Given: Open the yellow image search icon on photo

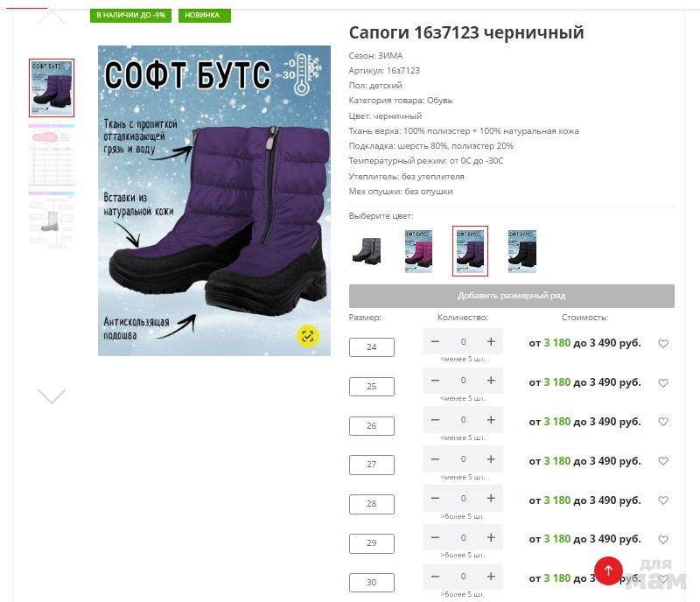Looking at the screenshot, I should pos(308,336).
